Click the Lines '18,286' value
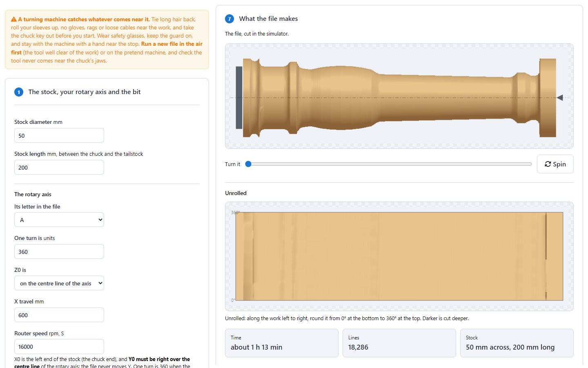 click(x=358, y=347)
